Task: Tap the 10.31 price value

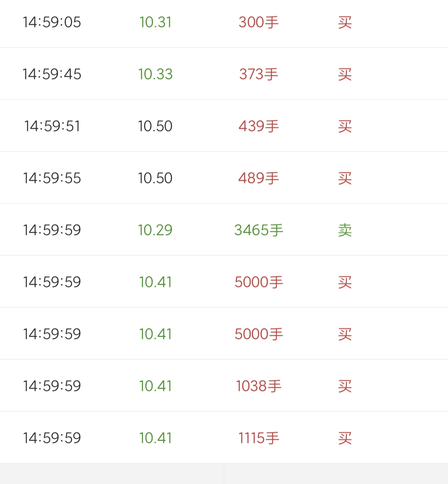Action: [x=155, y=22]
